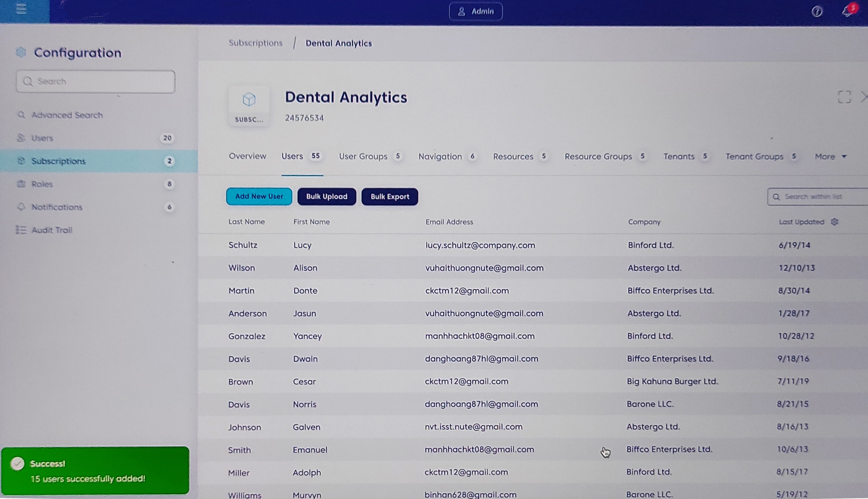Click the Bulk Upload button
Viewport: 868px width, 499px height.
327,196
